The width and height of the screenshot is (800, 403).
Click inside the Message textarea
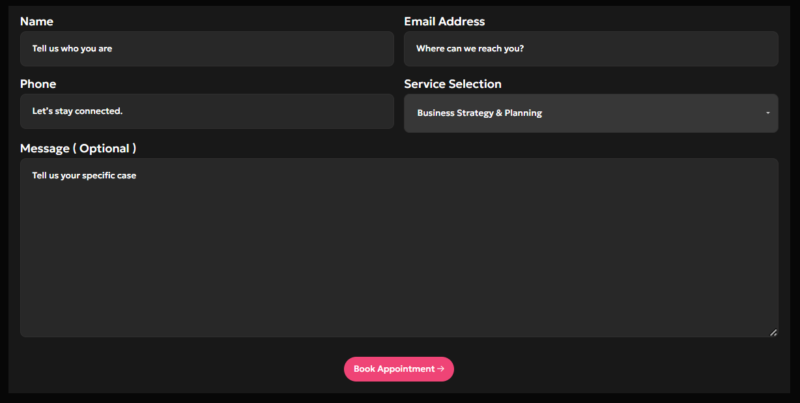click(399, 247)
